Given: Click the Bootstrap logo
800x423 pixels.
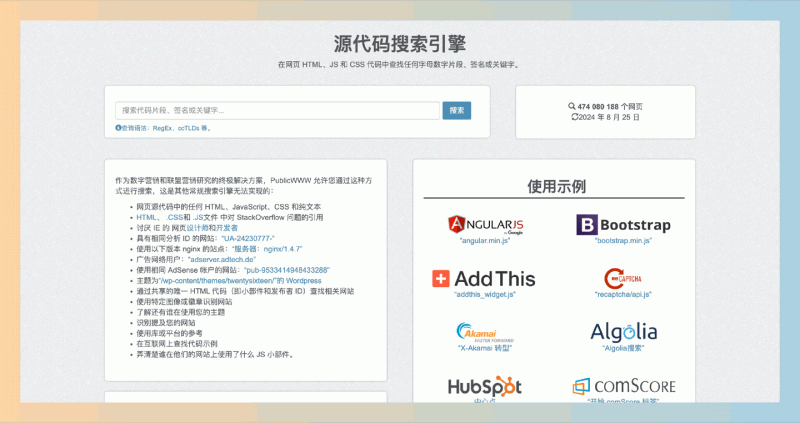Looking at the screenshot, I should 623,225.
